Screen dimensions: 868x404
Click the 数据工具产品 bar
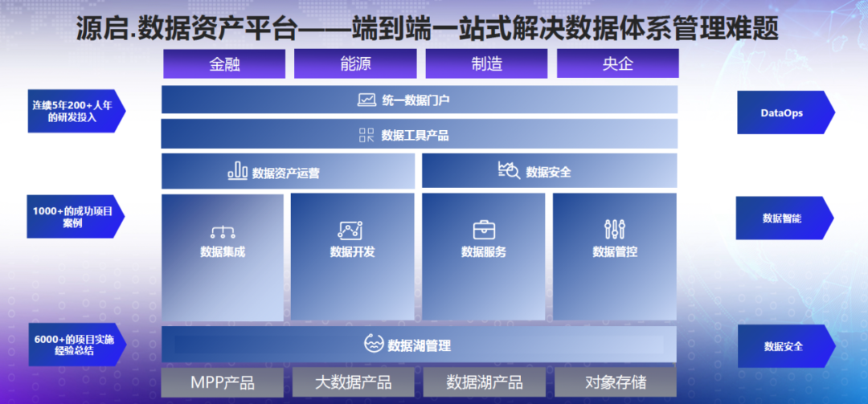tap(419, 134)
